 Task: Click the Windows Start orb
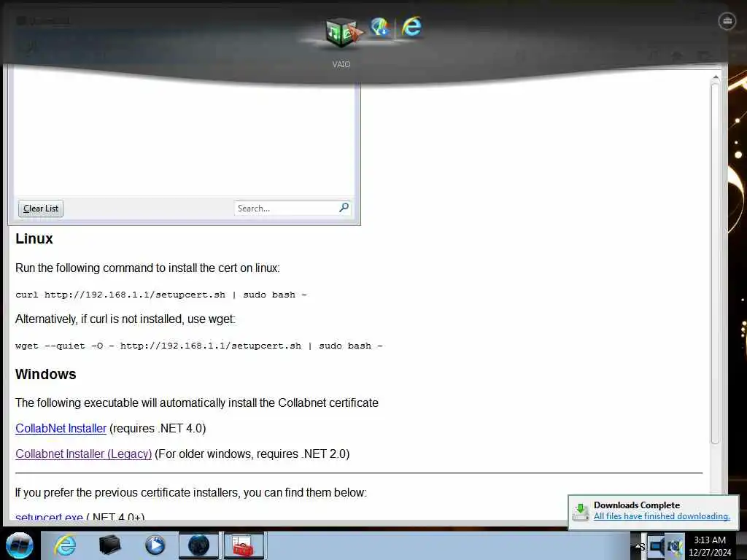20,545
